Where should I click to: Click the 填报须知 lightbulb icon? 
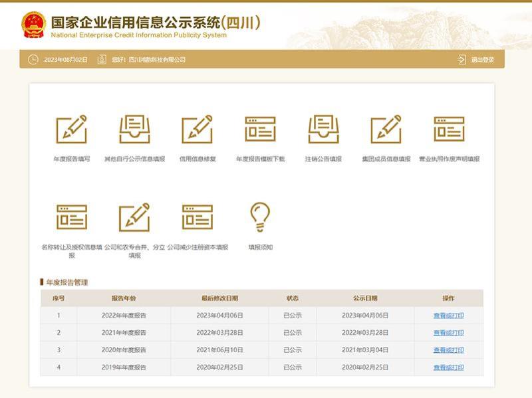(260, 217)
